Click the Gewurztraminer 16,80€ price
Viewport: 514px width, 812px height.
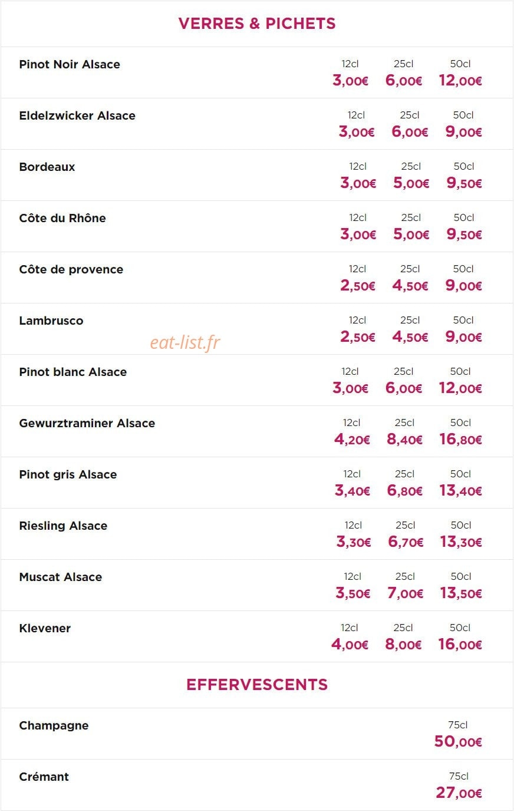[x=460, y=440]
